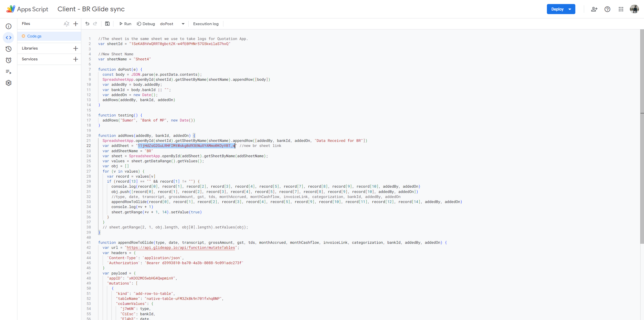Screen dimensions: 644x320
Task: Add a service with plus icon
Action: coord(75,59)
